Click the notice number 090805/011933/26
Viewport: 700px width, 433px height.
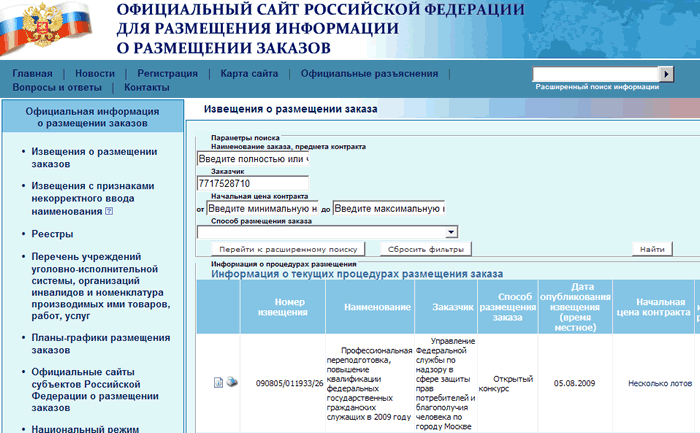289,383
